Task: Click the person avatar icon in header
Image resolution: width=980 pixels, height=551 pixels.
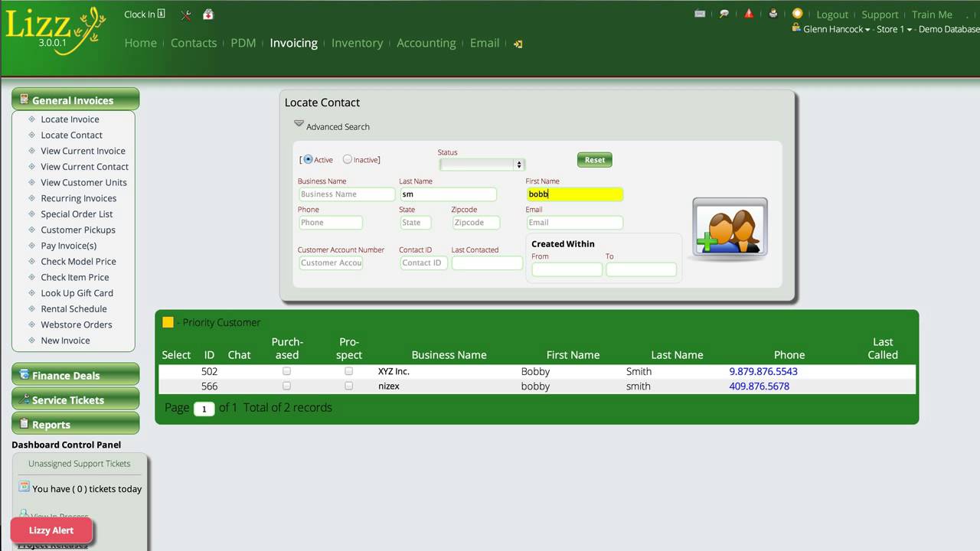Action: coord(773,14)
